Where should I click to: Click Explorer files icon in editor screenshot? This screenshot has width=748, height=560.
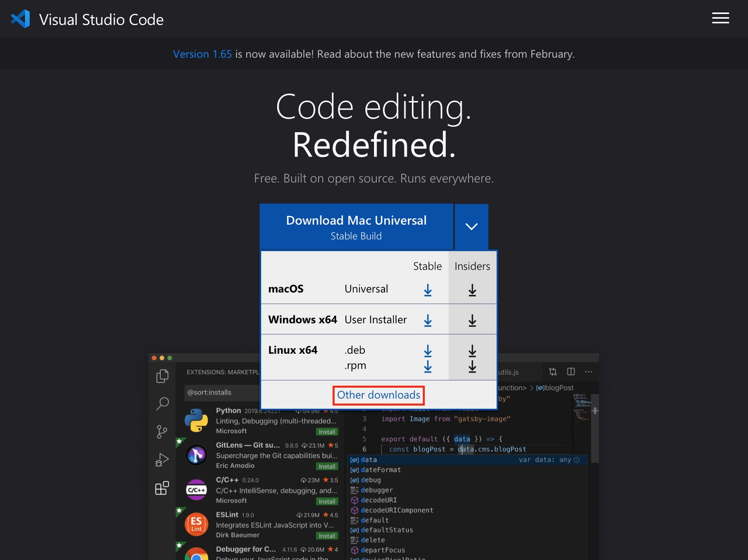coord(162,376)
